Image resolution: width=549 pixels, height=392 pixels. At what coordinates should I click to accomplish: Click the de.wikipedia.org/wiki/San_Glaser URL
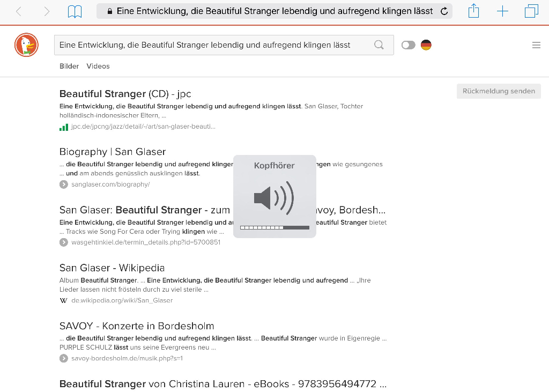[x=122, y=300]
